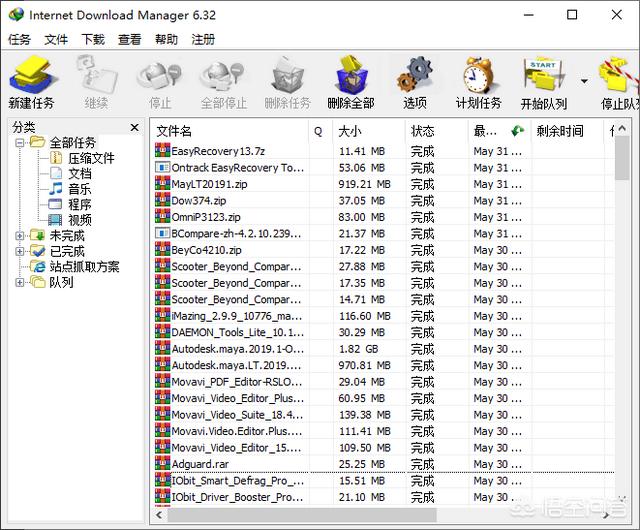
Task: Sort by the 状态 column header
Action: [x=437, y=131]
